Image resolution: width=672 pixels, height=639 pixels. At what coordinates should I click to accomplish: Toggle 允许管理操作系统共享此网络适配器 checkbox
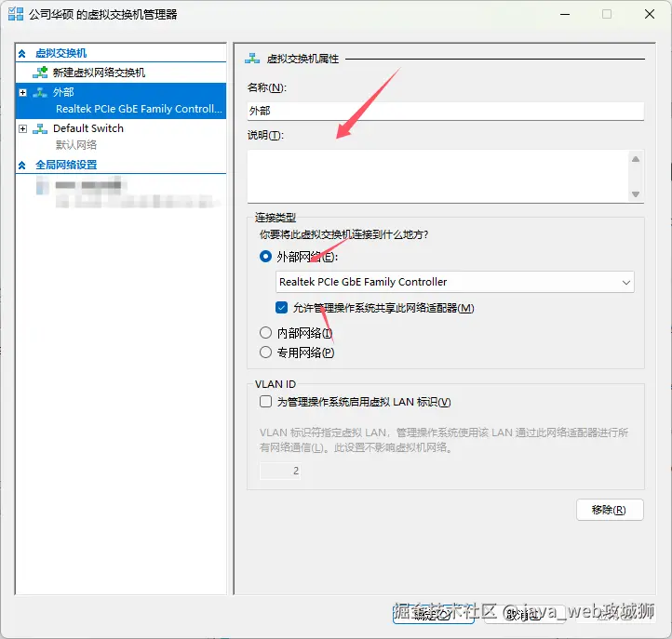pos(282,308)
